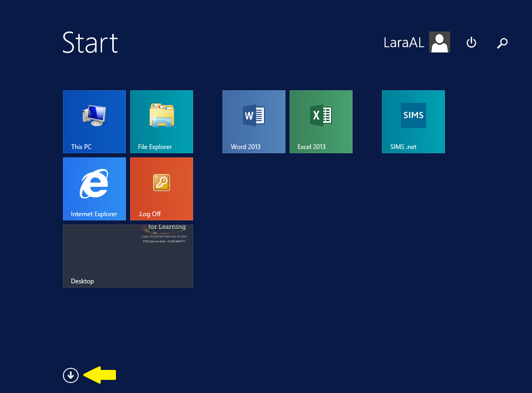
Task: Open the search magnifier icon
Action: [x=502, y=43]
